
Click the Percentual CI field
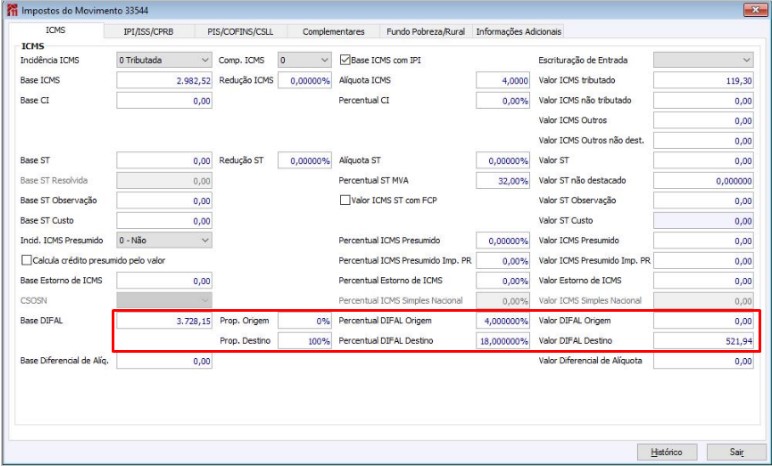(x=503, y=100)
